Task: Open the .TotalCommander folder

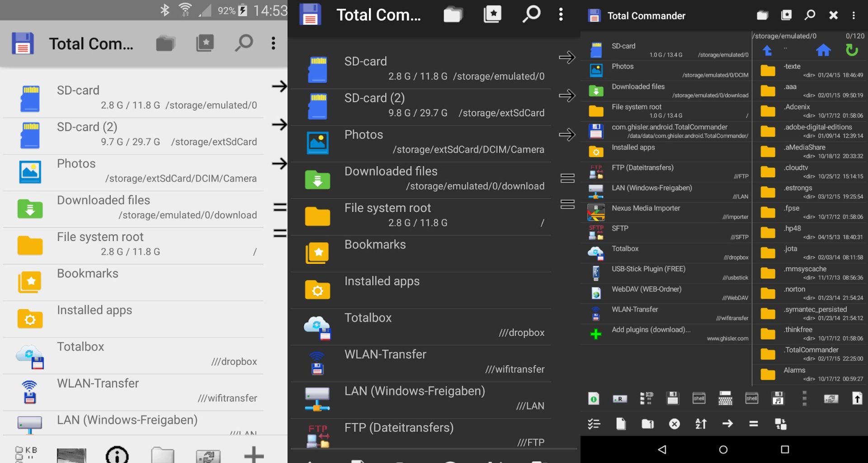Action: pyautogui.click(x=811, y=354)
